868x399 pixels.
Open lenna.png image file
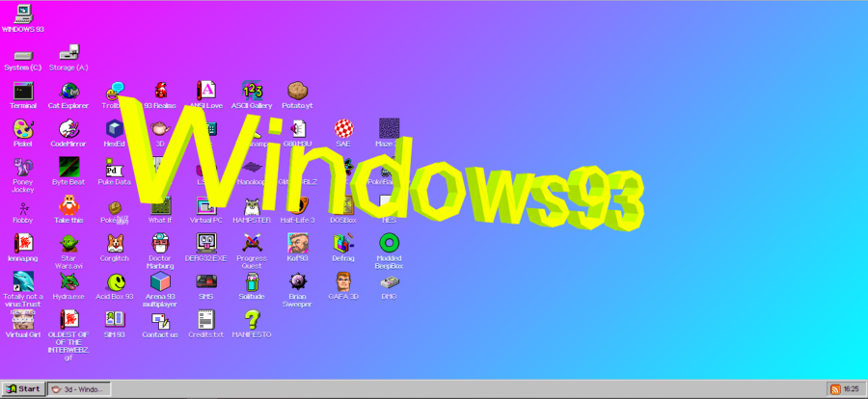[x=23, y=243]
